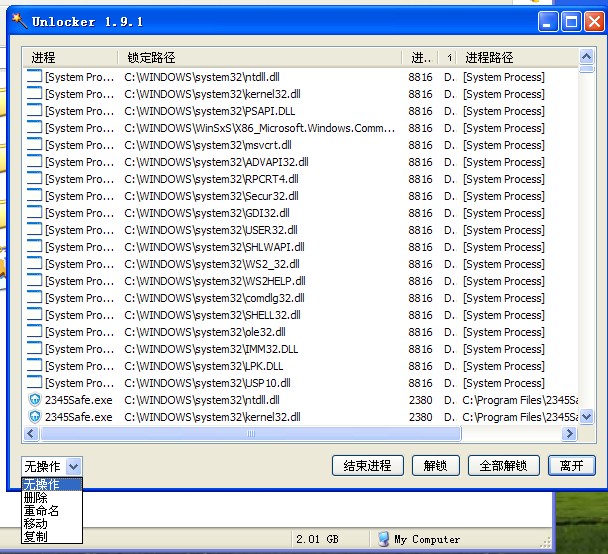Click the 离开 button

(572, 465)
